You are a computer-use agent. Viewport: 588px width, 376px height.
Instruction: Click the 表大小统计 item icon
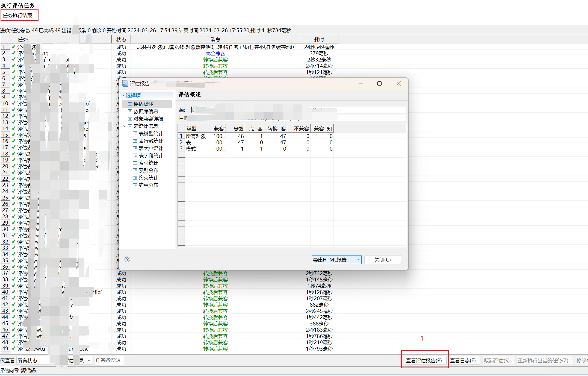coord(135,148)
